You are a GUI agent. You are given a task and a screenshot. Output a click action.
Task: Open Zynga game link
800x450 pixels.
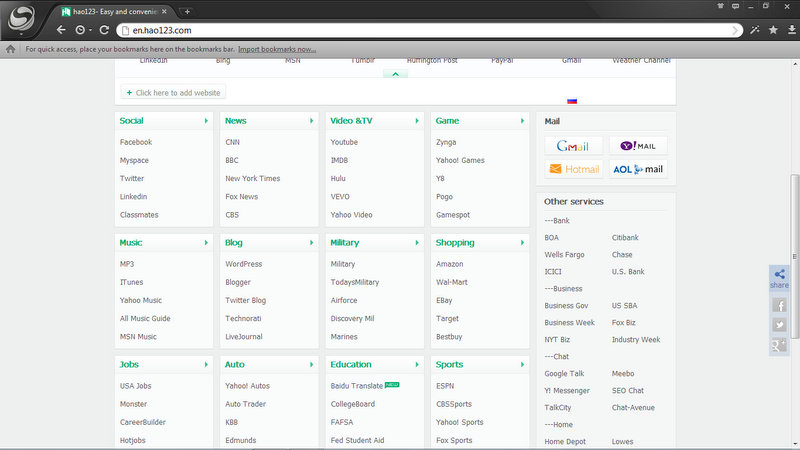tap(446, 142)
